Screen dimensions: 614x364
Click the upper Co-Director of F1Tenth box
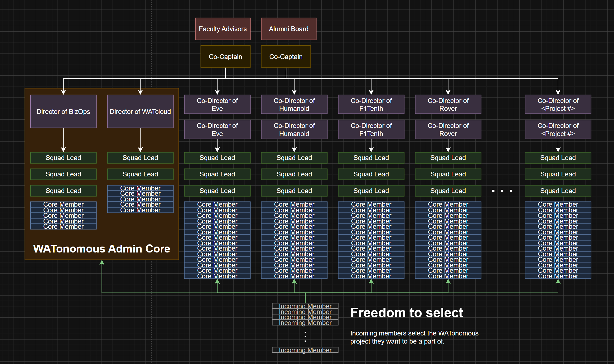click(x=371, y=104)
